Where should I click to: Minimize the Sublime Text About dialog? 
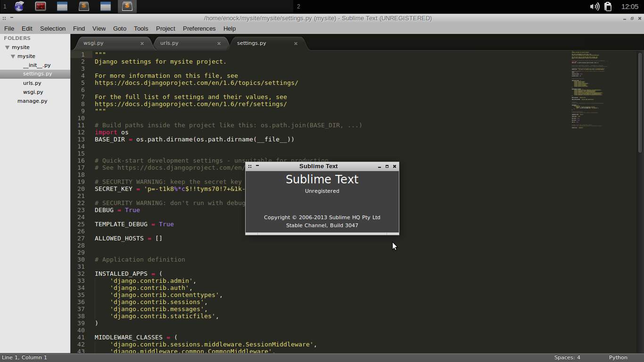(380, 166)
